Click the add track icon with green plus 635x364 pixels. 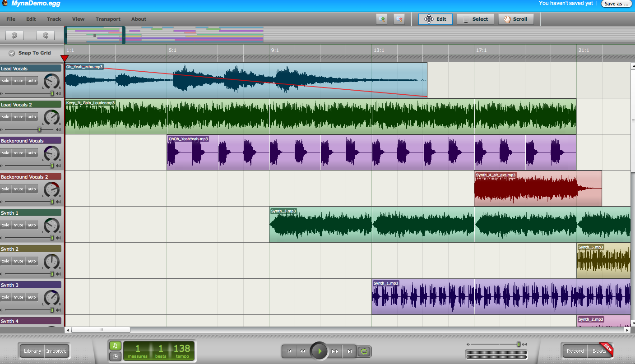(x=382, y=19)
